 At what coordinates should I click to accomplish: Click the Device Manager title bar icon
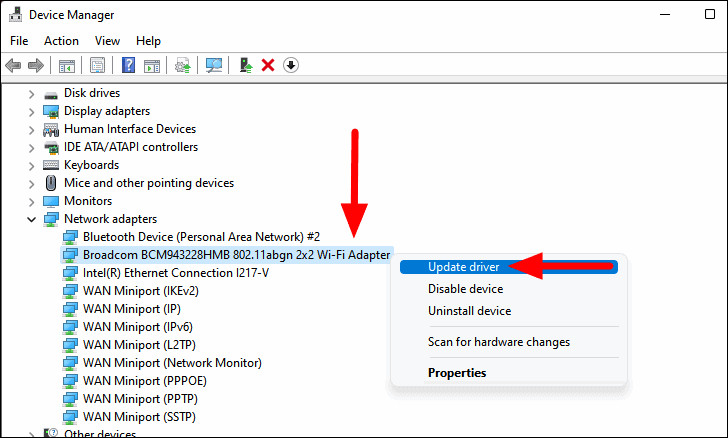coord(15,15)
